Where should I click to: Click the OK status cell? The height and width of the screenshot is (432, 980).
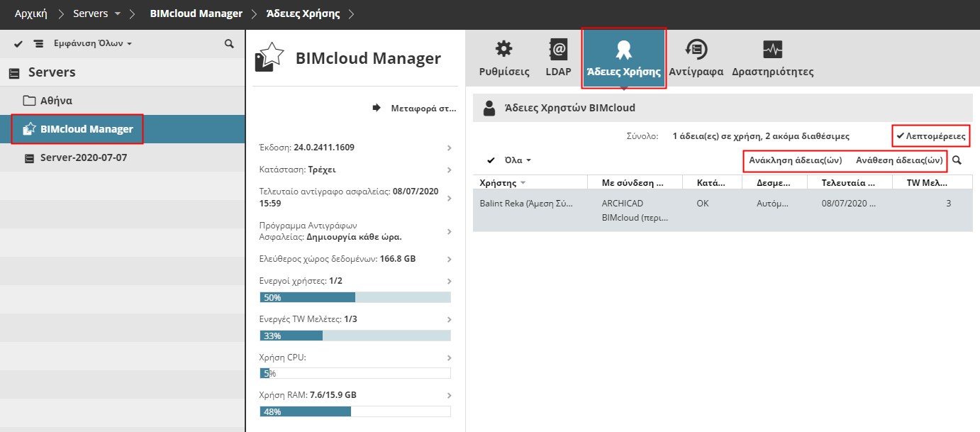click(x=703, y=203)
